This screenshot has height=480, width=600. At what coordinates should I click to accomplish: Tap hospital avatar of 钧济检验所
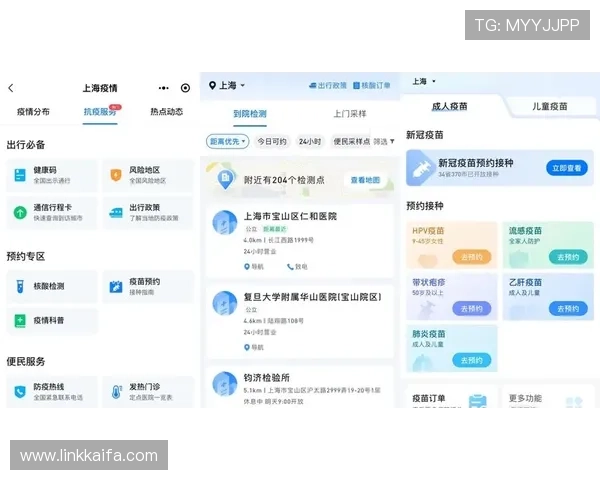225,384
